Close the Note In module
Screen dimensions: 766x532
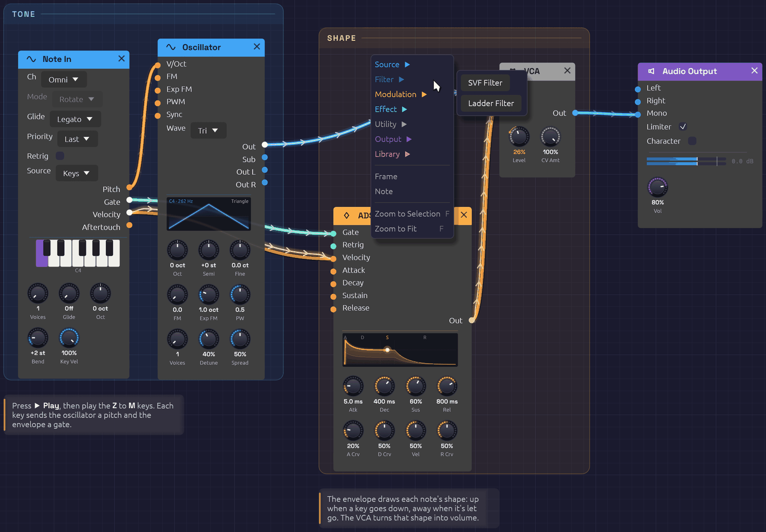(121, 59)
